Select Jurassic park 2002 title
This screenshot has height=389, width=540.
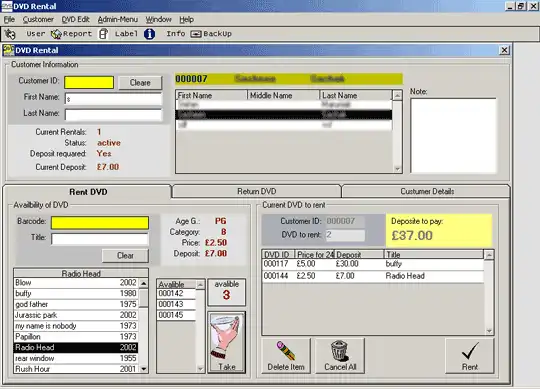pyautogui.click(x=76, y=315)
